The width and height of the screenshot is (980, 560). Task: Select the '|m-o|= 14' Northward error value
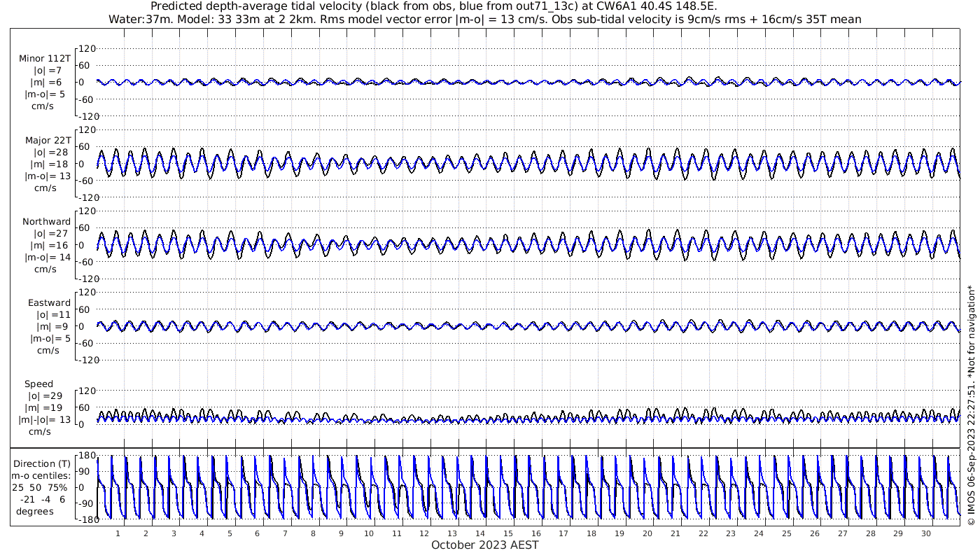tap(48, 257)
